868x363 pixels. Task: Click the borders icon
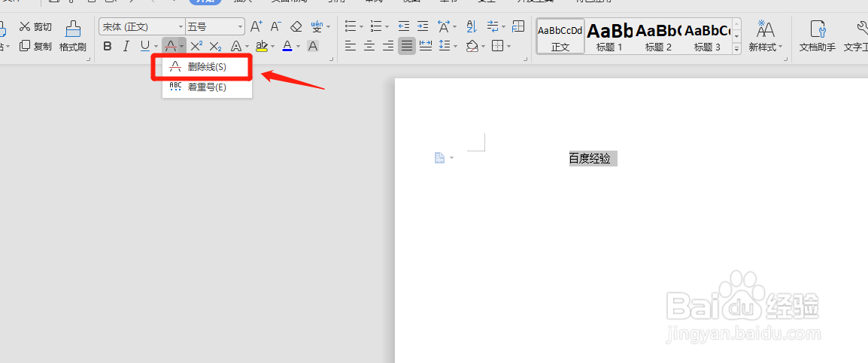(497, 46)
